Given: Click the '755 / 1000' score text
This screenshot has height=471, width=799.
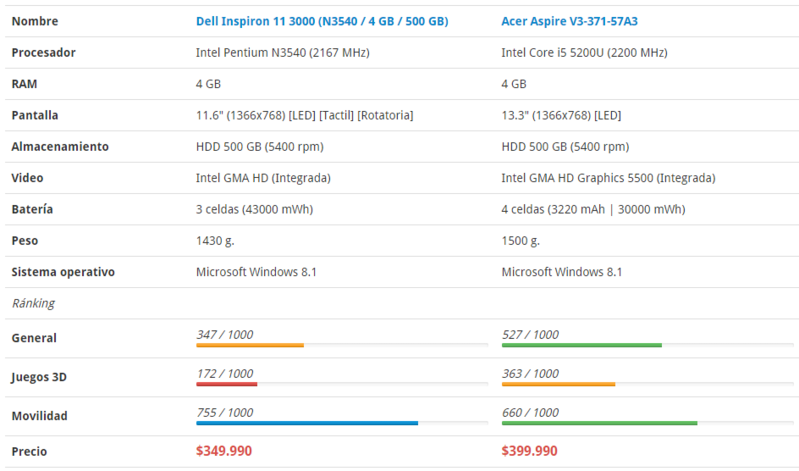Looking at the screenshot, I should click(225, 412).
